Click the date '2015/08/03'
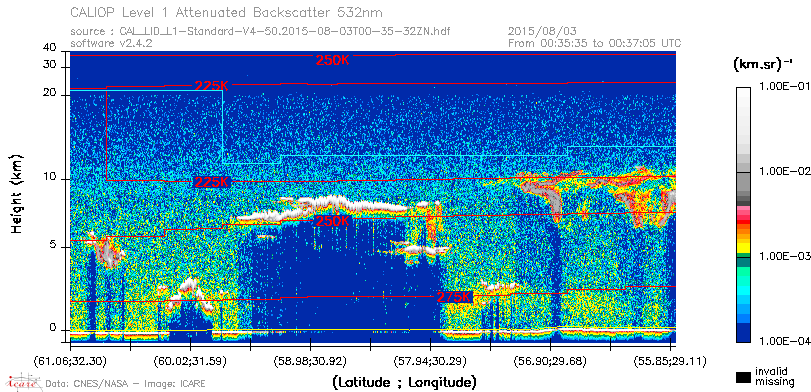This screenshot has height=392, width=811. (x=541, y=31)
